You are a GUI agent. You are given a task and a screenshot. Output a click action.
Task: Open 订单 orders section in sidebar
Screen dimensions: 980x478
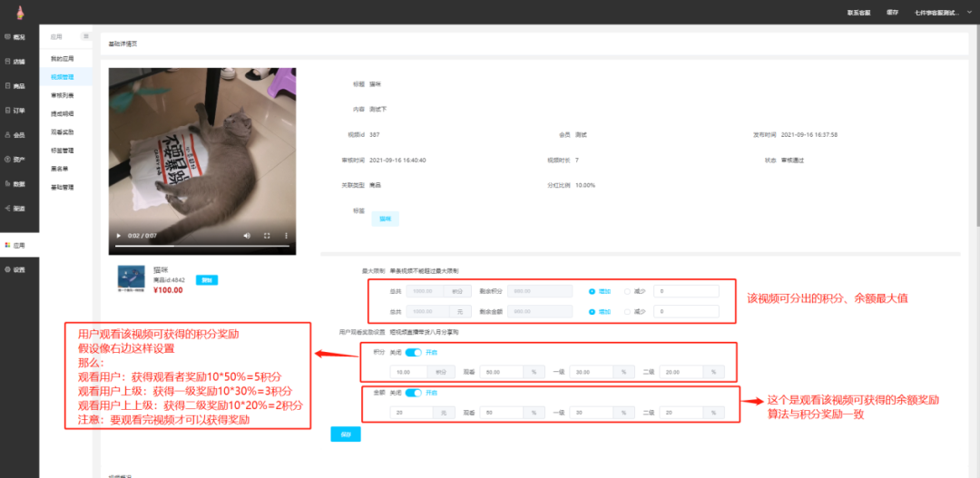[x=15, y=111]
